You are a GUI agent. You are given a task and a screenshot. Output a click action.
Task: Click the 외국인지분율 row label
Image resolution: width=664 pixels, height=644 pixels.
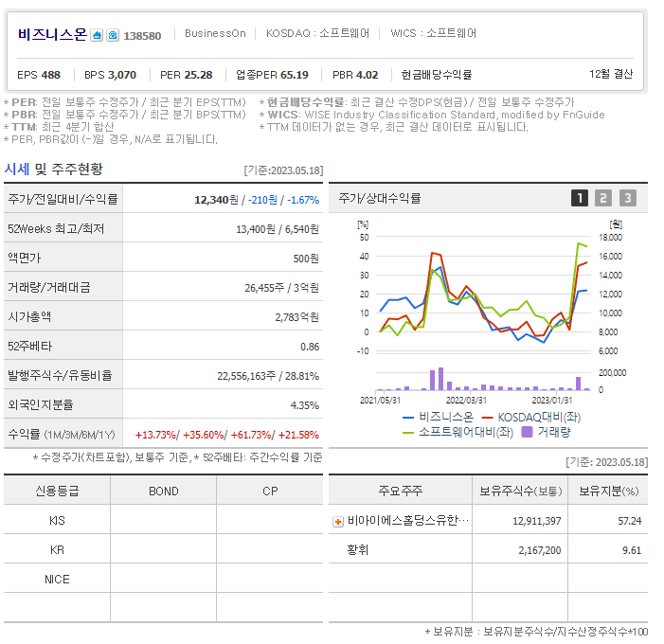40,404
